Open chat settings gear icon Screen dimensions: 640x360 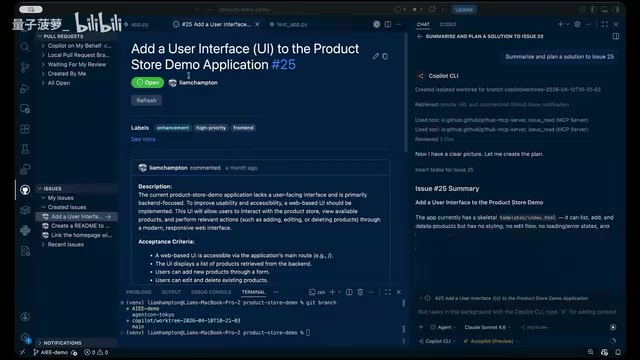click(x=577, y=24)
